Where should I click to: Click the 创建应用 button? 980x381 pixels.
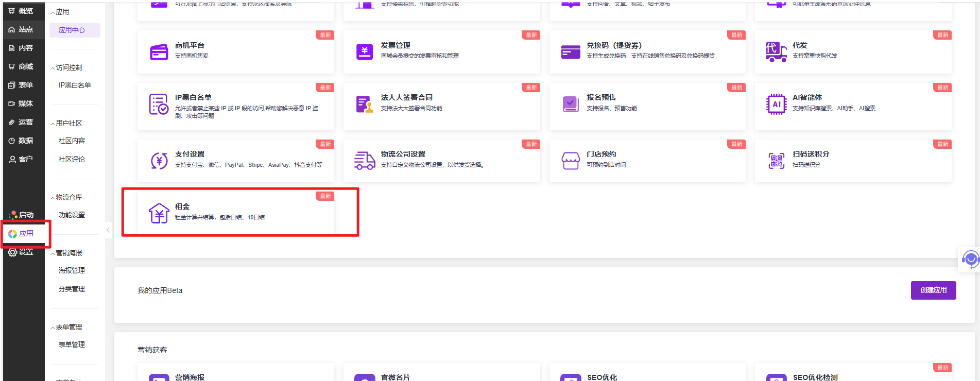click(x=933, y=290)
